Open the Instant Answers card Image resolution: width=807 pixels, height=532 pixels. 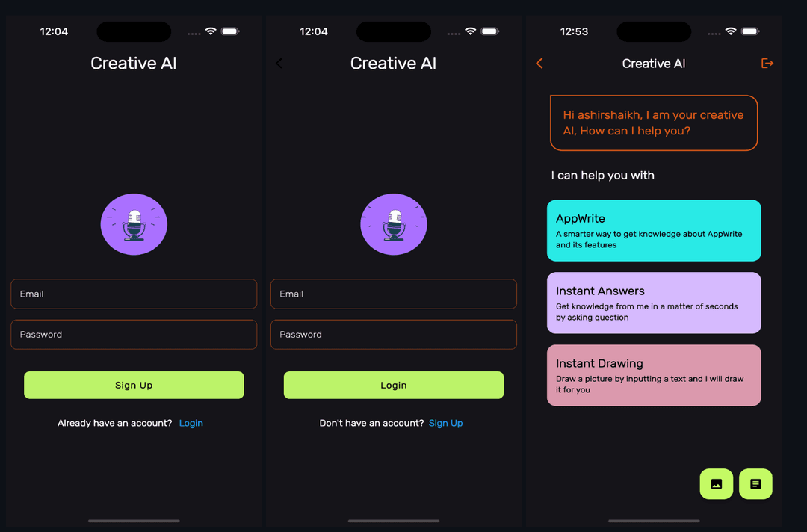(x=654, y=303)
